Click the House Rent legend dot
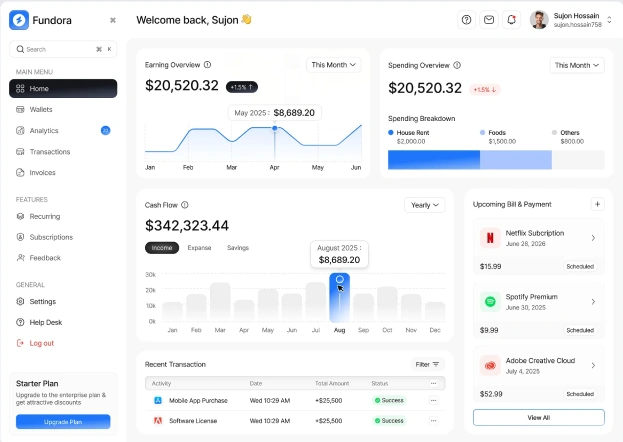The height and width of the screenshot is (442, 623). pyautogui.click(x=391, y=132)
